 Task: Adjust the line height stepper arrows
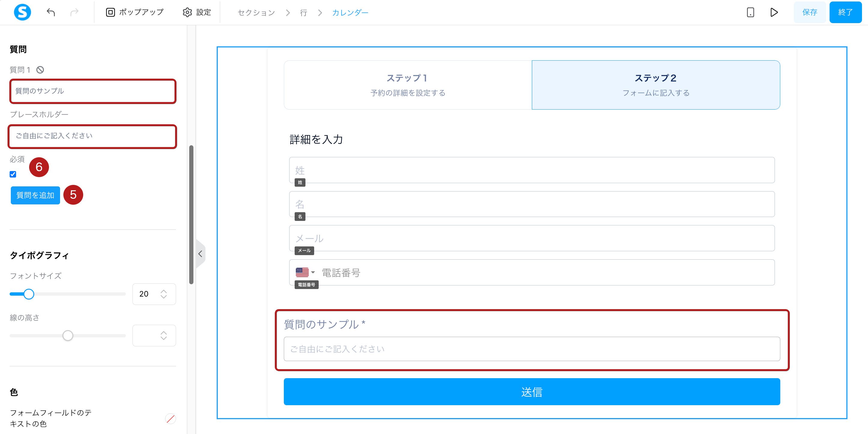[x=164, y=335]
